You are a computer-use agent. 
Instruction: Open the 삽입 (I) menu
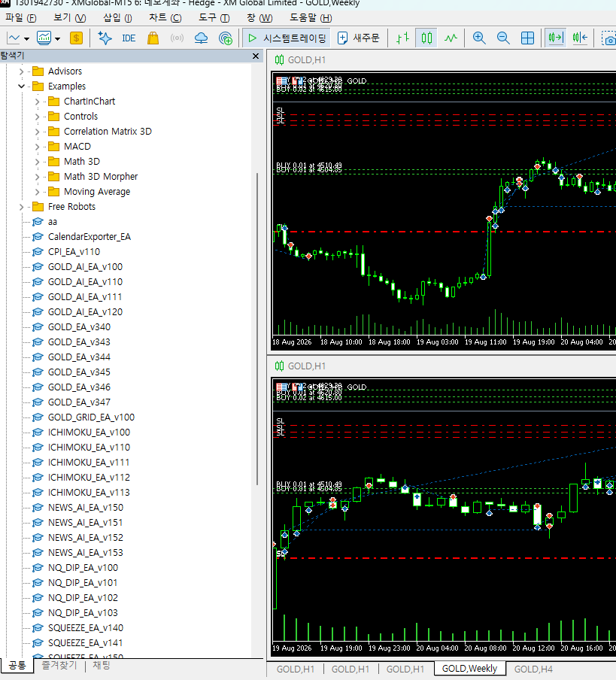[x=117, y=18]
